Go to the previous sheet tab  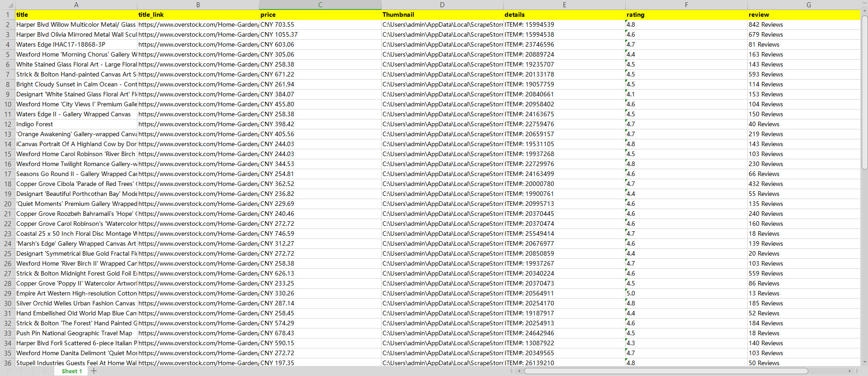[x=21, y=371]
